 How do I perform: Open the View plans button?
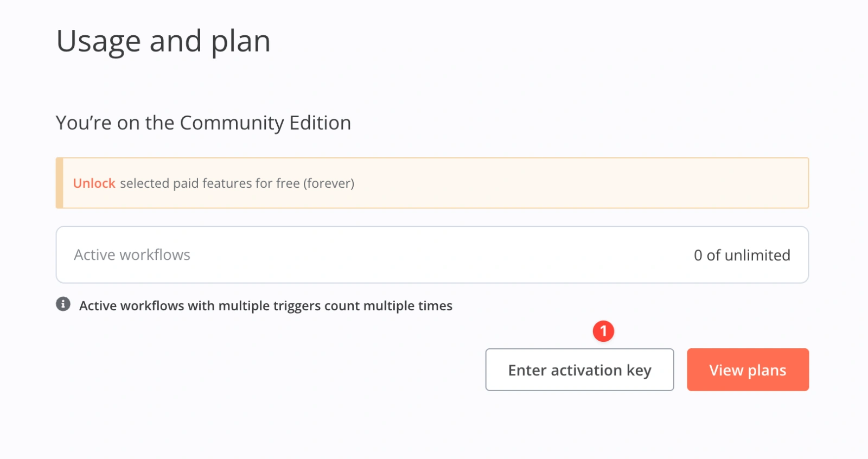pyautogui.click(x=748, y=370)
